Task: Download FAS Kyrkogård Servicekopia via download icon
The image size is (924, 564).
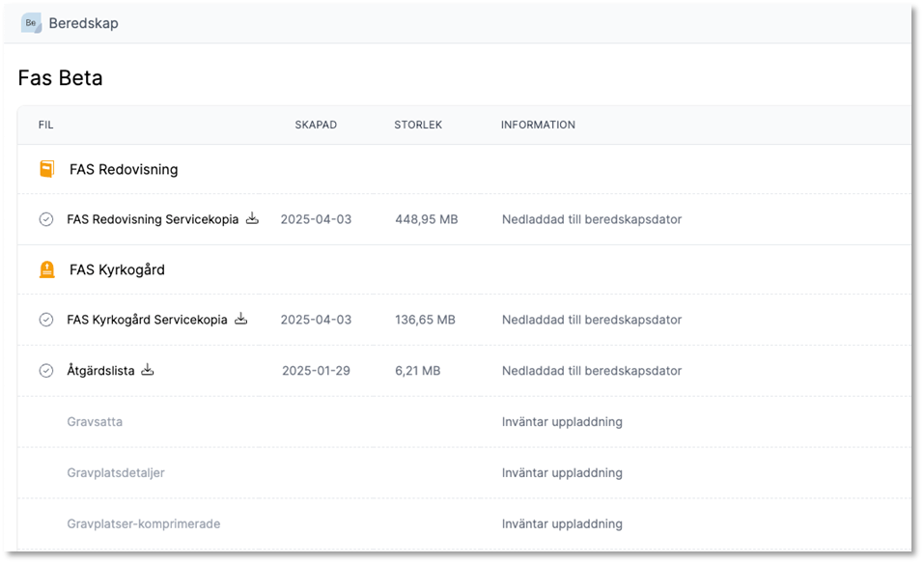Action: (241, 319)
